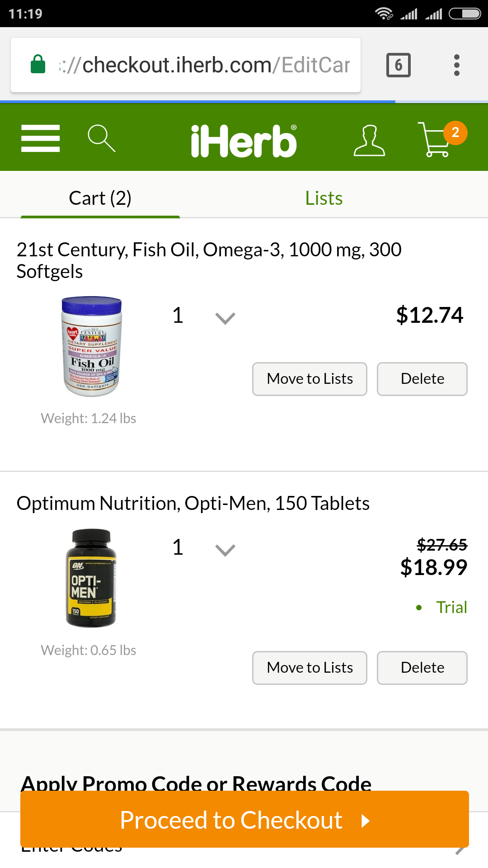The height and width of the screenshot is (868, 488).
Task: Open the Fish Oil product thumbnail
Action: pyautogui.click(x=92, y=346)
